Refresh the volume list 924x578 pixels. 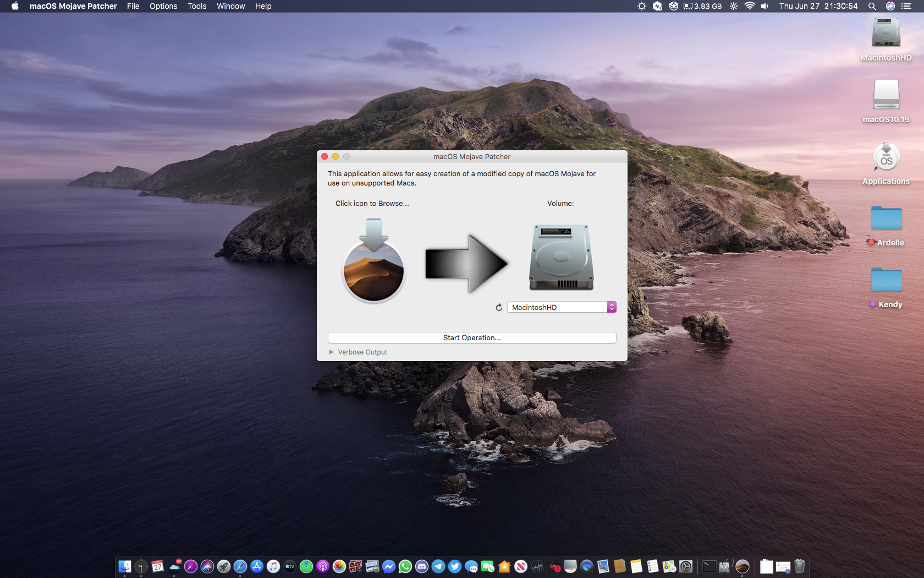coord(499,307)
